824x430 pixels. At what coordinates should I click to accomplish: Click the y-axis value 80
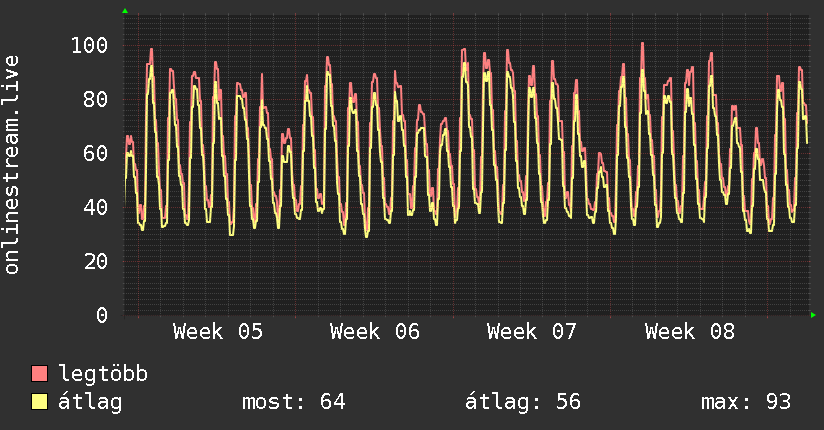tap(96, 99)
